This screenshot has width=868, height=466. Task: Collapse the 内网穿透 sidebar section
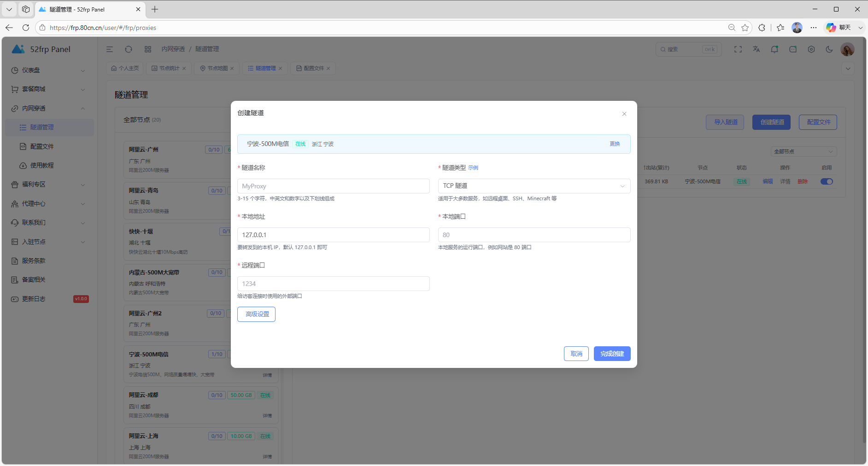point(48,108)
